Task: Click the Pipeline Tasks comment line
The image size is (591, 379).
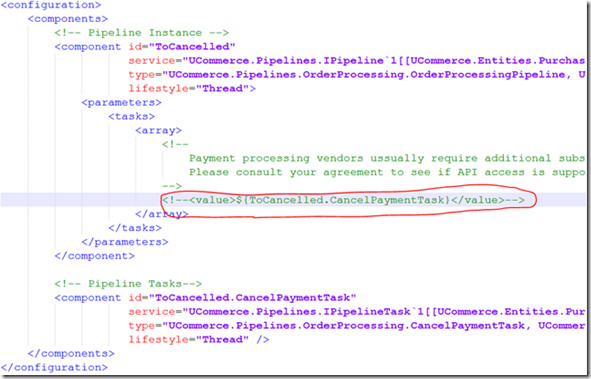Action: (x=128, y=284)
